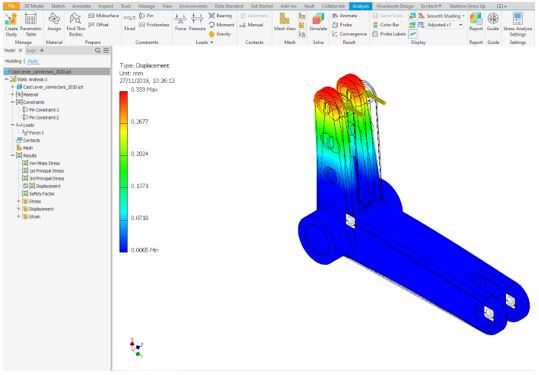Image resolution: width=539 pixels, height=375 pixels.
Task: Click the Create Study icon
Action: tap(11, 25)
